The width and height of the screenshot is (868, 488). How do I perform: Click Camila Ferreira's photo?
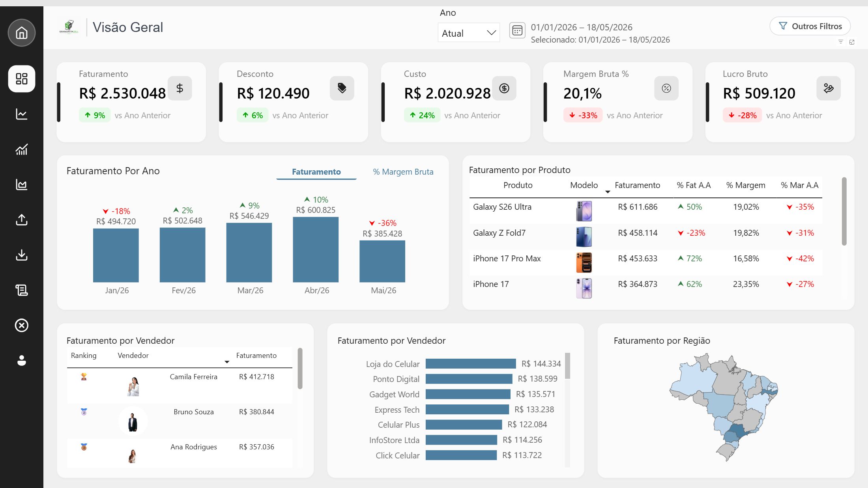[133, 386]
